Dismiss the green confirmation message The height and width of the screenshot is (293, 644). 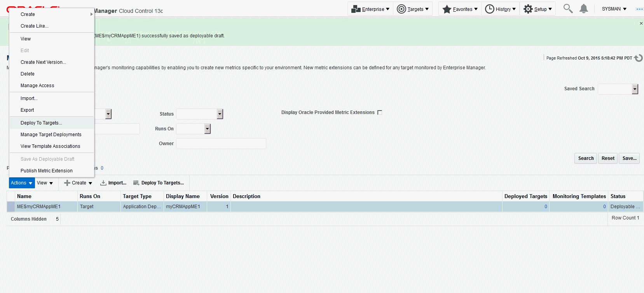coord(641,23)
